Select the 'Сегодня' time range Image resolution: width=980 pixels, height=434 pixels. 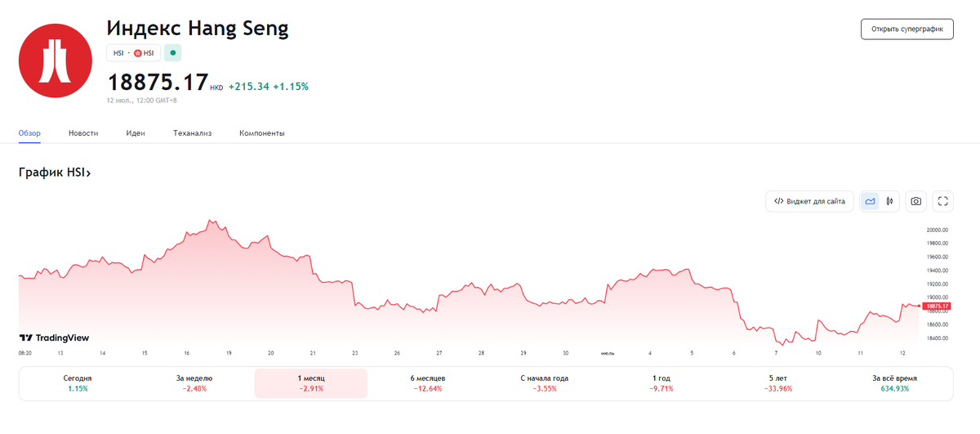78,383
